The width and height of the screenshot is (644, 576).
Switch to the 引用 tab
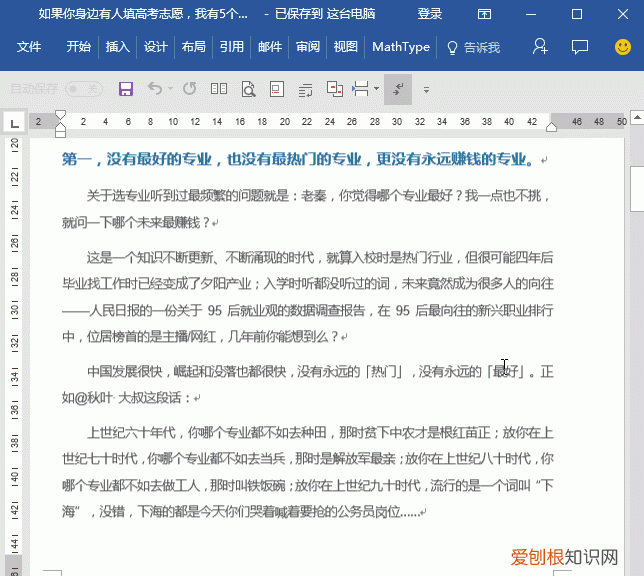[x=231, y=47]
